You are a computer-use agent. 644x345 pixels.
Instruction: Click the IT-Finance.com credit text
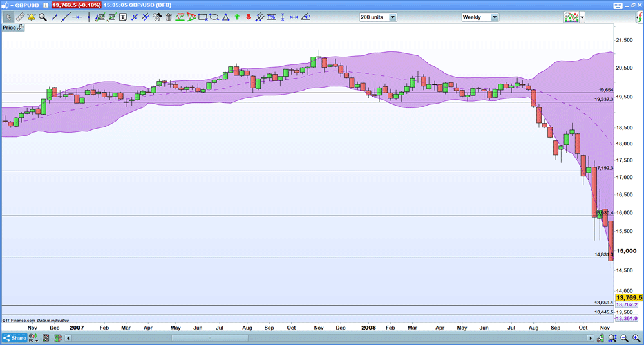[x=17, y=321]
